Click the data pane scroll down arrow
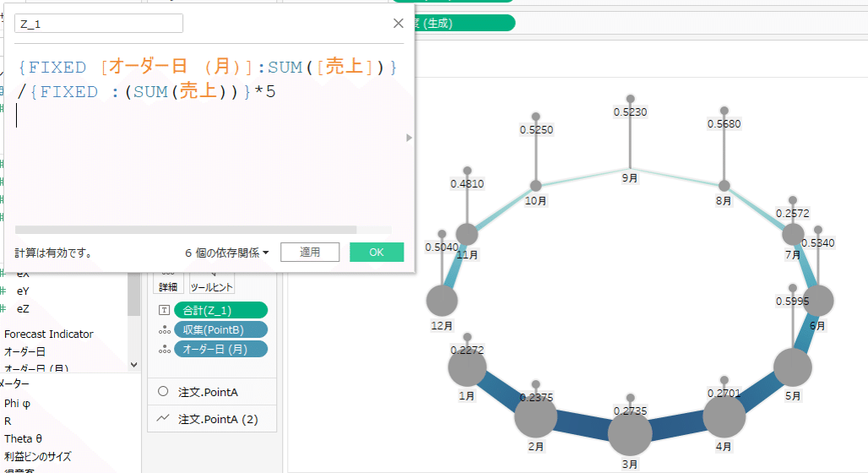The width and height of the screenshot is (868, 473). tap(133, 364)
